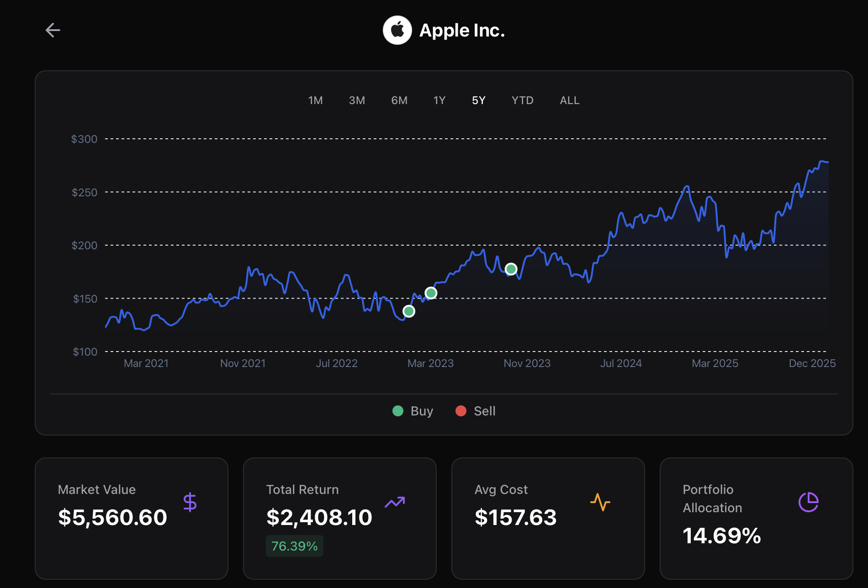This screenshot has width=868, height=588.
Task: Click the 5Y range option
Action: (x=478, y=100)
